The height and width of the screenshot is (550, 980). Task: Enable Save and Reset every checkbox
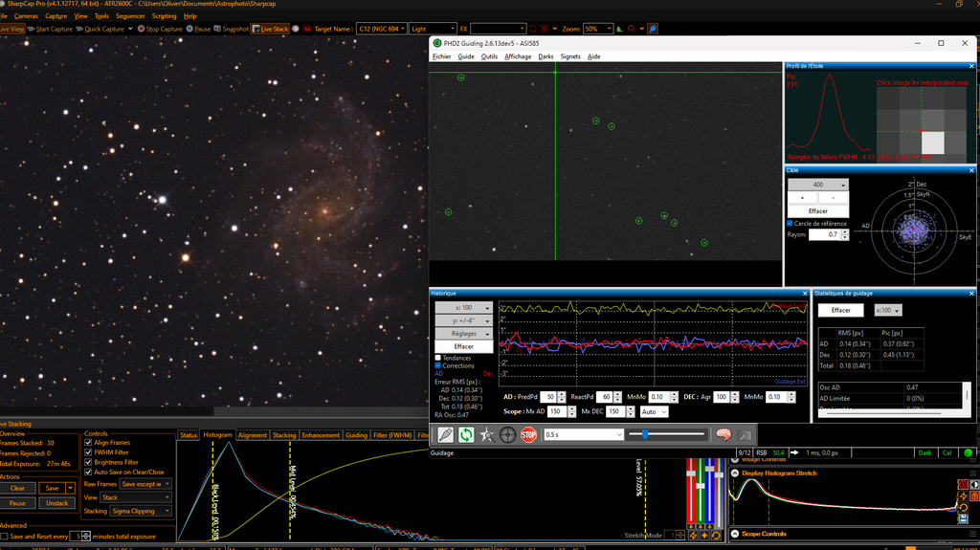point(5,537)
